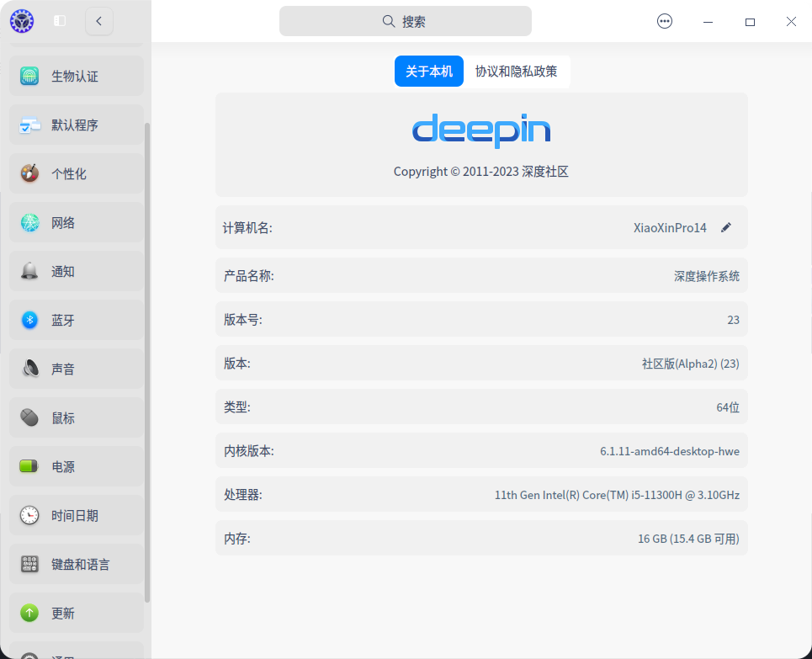
Task: Select 默认程序 label in the sidebar
Action: [x=75, y=125]
